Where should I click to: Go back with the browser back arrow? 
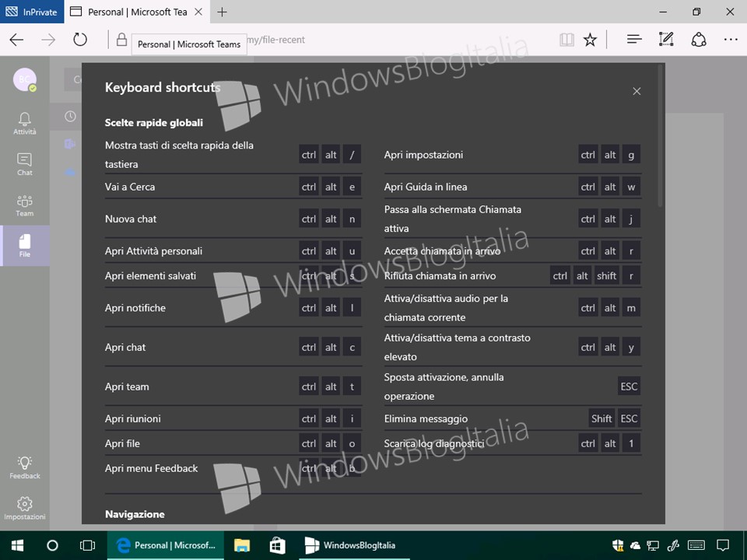click(16, 40)
